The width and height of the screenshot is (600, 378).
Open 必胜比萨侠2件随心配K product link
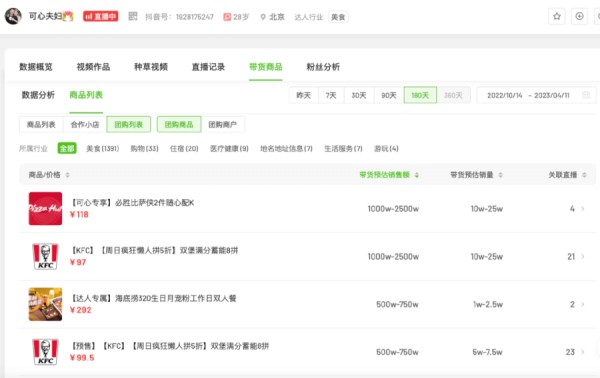point(132,203)
